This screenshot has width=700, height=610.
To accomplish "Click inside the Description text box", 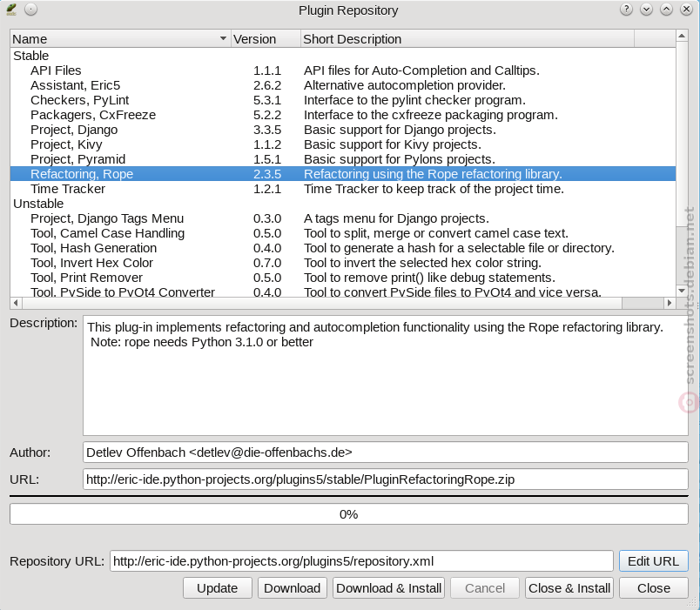I will [386, 375].
